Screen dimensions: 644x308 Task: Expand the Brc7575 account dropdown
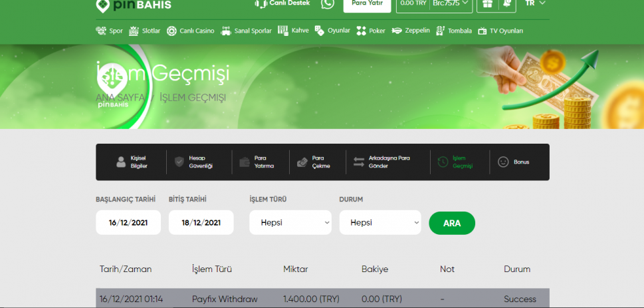(x=450, y=3)
